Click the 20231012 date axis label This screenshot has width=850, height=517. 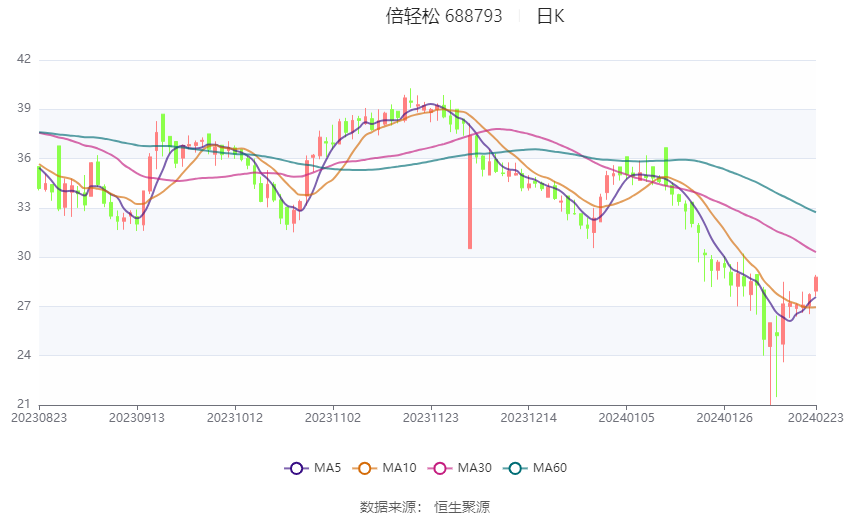[235, 418]
